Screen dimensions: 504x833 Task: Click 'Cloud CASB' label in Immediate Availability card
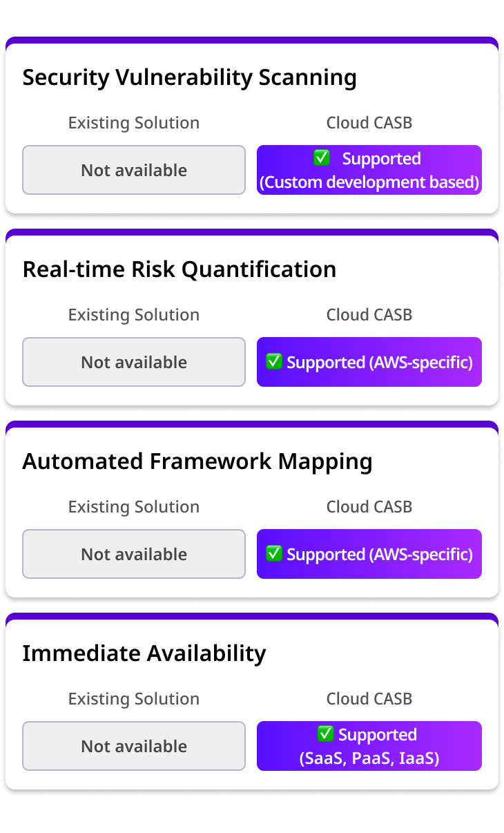pos(369,699)
